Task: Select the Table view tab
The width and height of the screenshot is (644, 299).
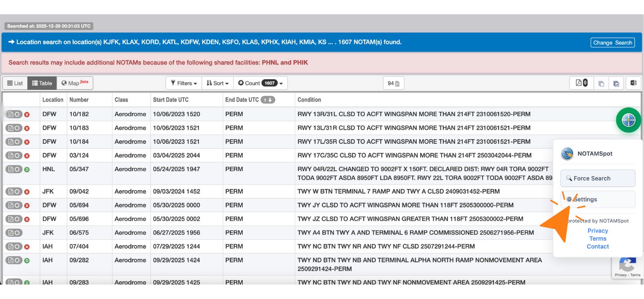Action: click(x=42, y=83)
